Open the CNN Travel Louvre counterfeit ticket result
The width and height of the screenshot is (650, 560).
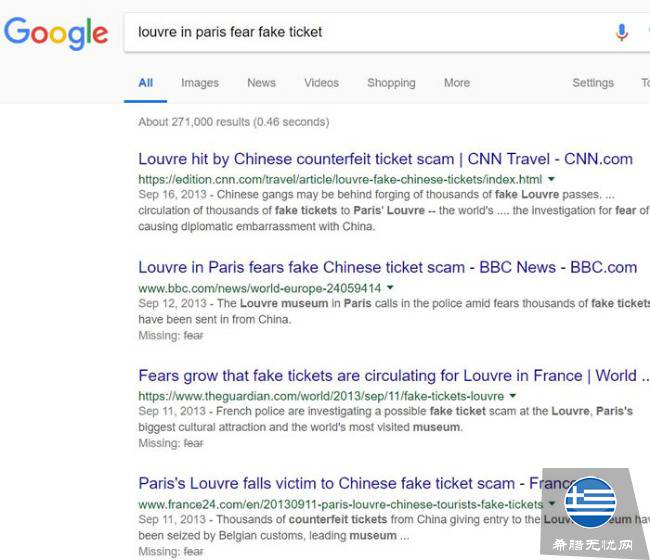pyautogui.click(x=385, y=159)
